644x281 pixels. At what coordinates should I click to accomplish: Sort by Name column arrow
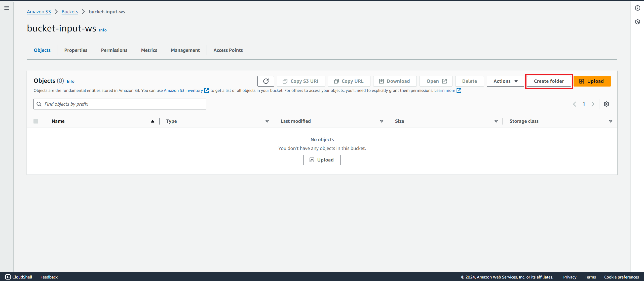153,121
